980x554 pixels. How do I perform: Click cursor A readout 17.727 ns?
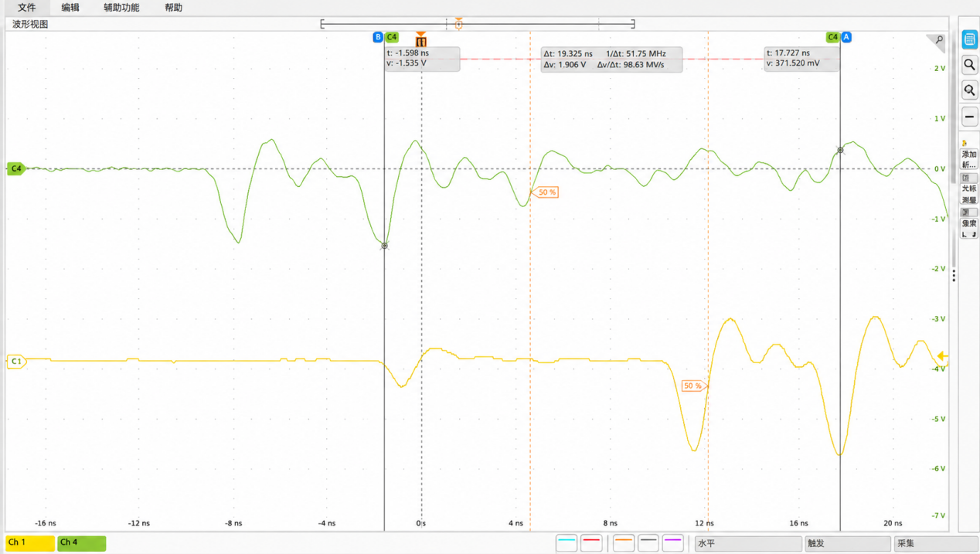point(801,59)
